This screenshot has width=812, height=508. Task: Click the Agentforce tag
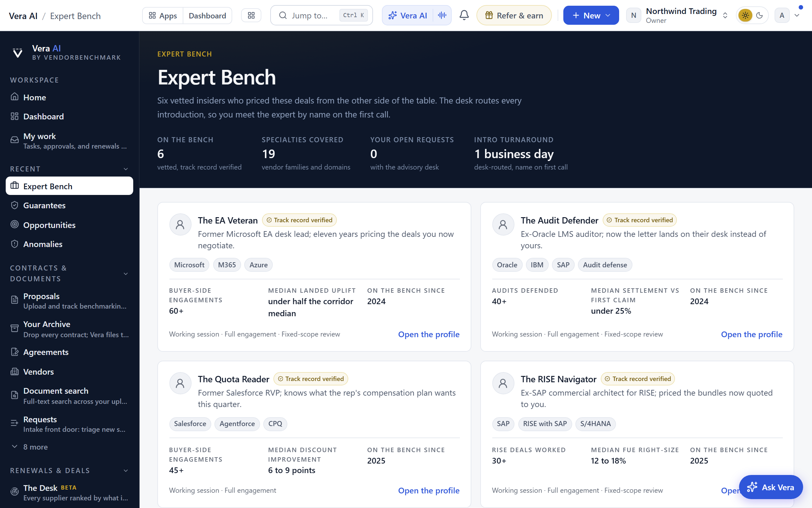(x=237, y=424)
